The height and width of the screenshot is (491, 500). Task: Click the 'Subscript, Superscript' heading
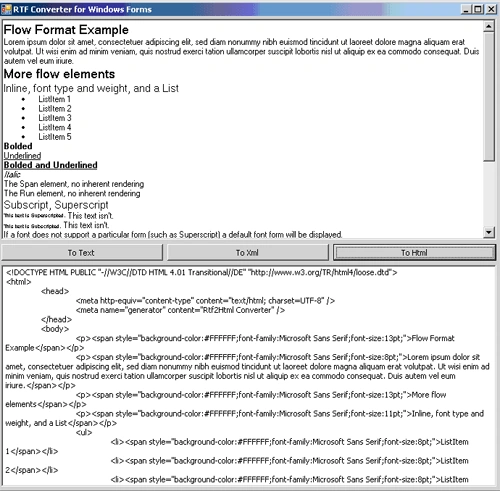(56, 205)
